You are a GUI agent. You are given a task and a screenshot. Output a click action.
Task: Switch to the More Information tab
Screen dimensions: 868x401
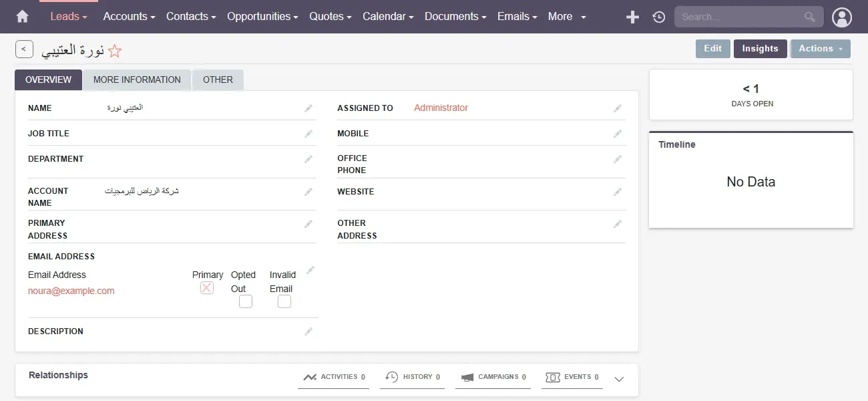click(137, 80)
